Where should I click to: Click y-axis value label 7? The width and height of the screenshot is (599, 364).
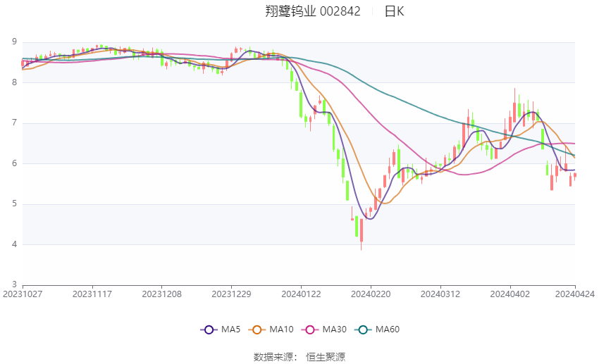coord(15,123)
